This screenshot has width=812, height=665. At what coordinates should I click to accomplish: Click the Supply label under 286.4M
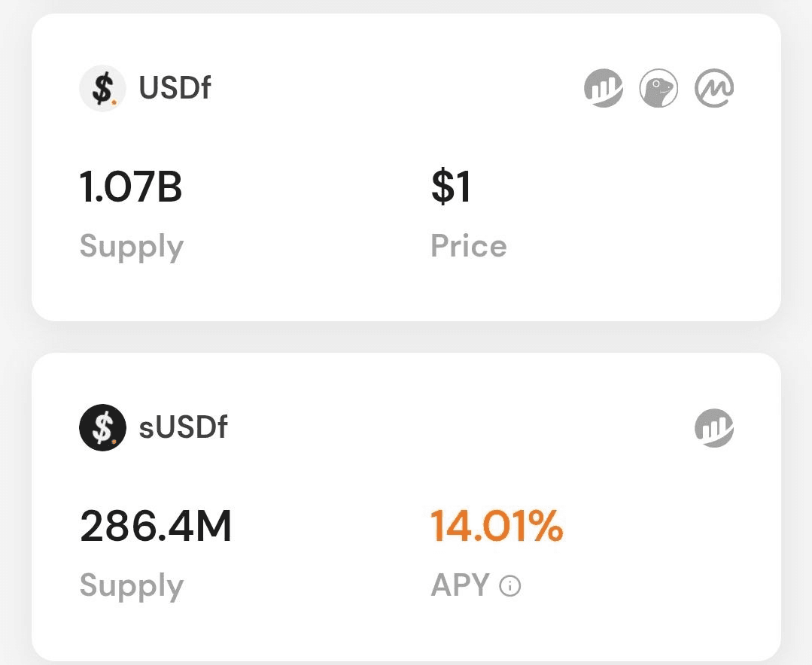(132, 587)
